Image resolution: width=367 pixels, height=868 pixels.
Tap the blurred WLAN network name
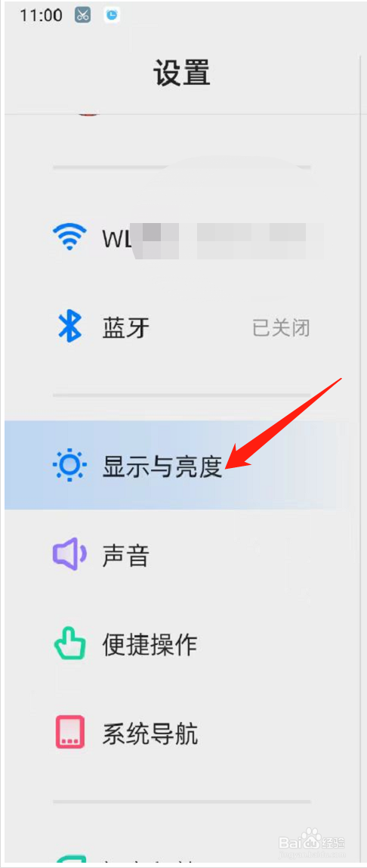pos(228,240)
